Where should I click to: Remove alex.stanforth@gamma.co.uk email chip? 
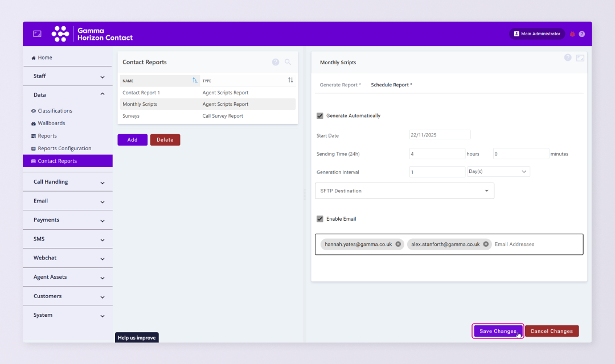(486, 244)
